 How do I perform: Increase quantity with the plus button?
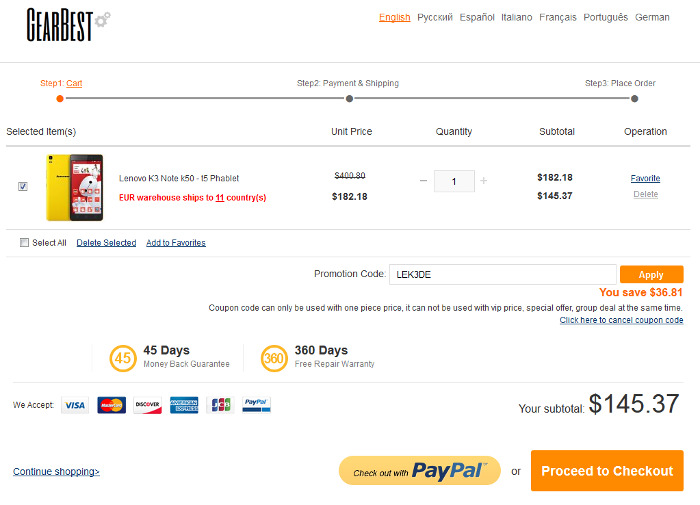(x=483, y=180)
